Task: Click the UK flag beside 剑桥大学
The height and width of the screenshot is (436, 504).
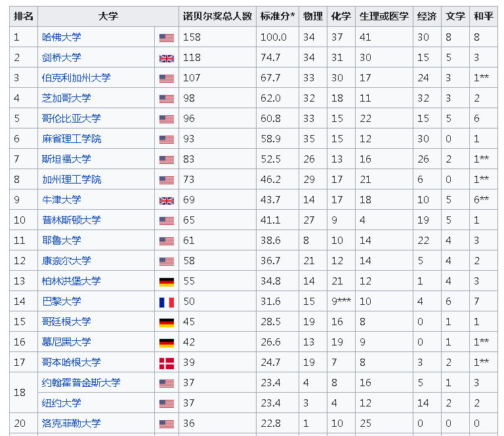Action: (x=167, y=58)
